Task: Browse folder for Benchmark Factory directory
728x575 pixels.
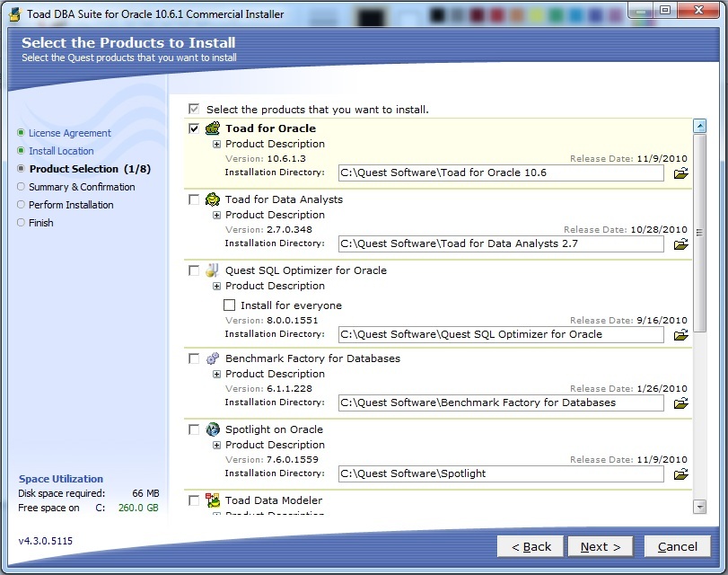Action: pos(680,403)
